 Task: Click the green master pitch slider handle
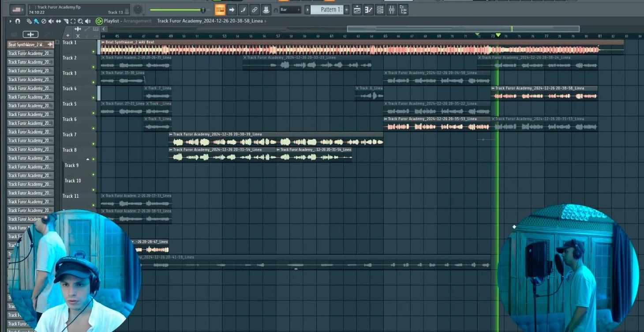pos(203,10)
